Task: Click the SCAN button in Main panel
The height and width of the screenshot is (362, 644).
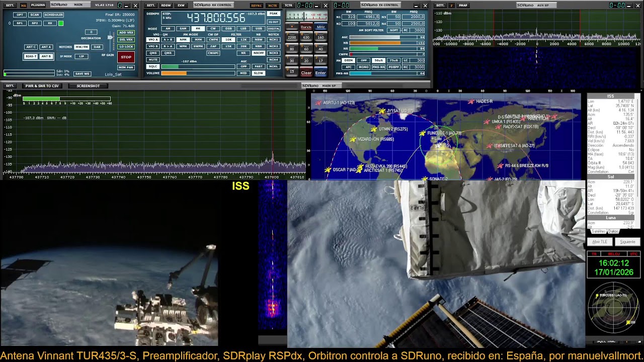Action: (x=34, y=15)
